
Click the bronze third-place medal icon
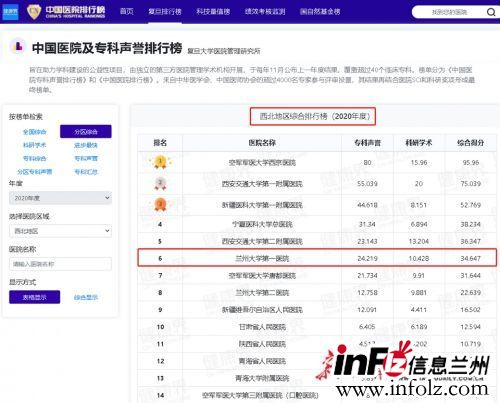pos(160,205)
